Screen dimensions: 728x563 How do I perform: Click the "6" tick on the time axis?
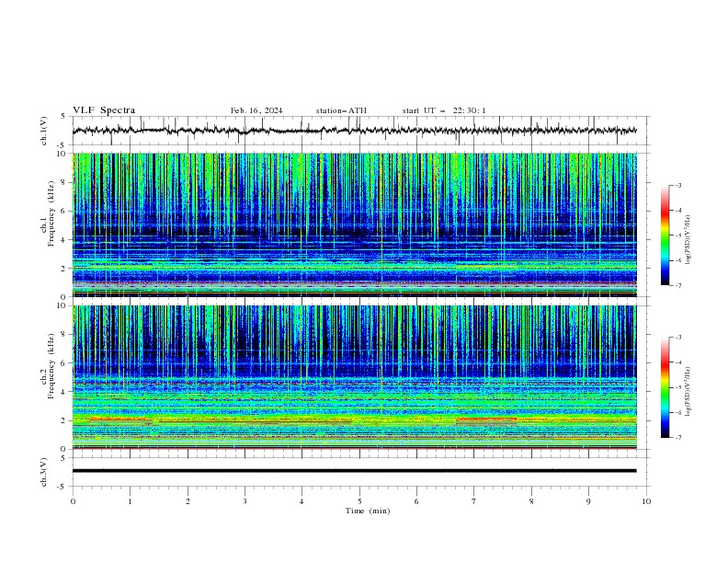coord(416,501)
